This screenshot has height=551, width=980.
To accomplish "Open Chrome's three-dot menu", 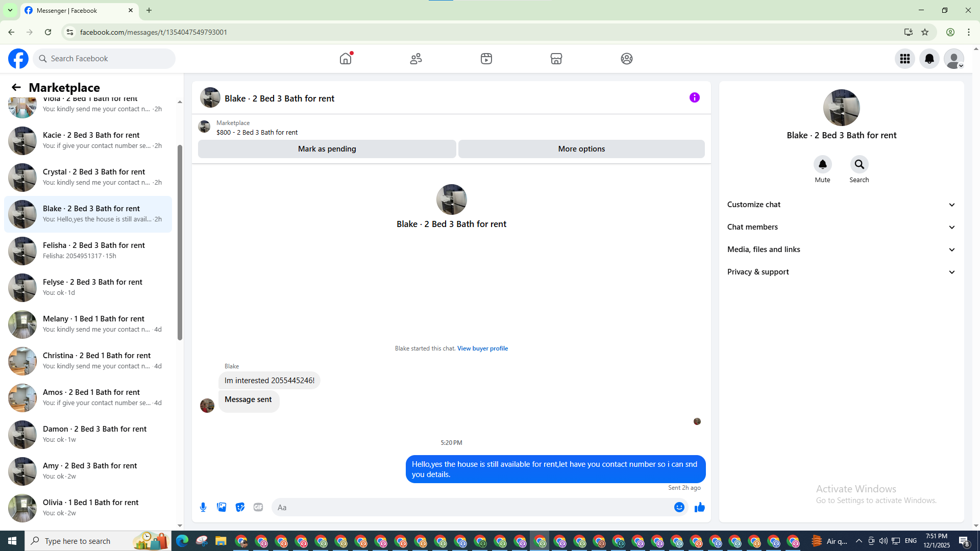I will [x=969, y=32].
